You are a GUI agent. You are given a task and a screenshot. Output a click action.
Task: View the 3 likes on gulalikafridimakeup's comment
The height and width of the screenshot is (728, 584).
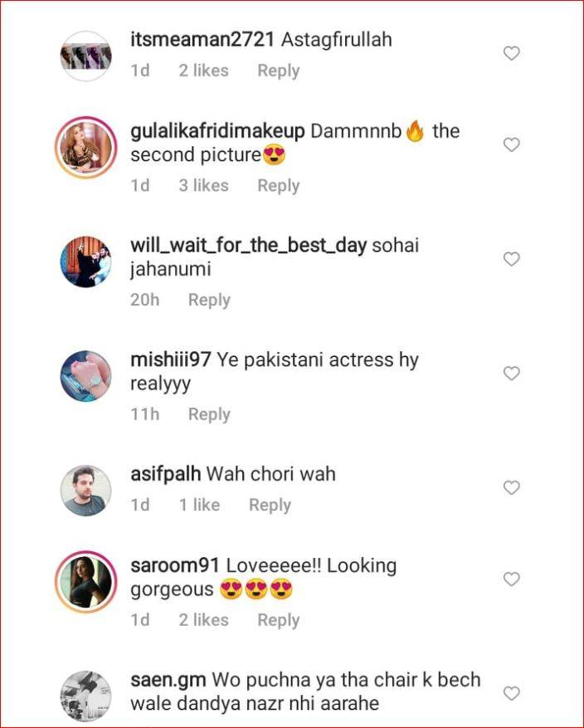pyautogui.click(x=203, y=186)
